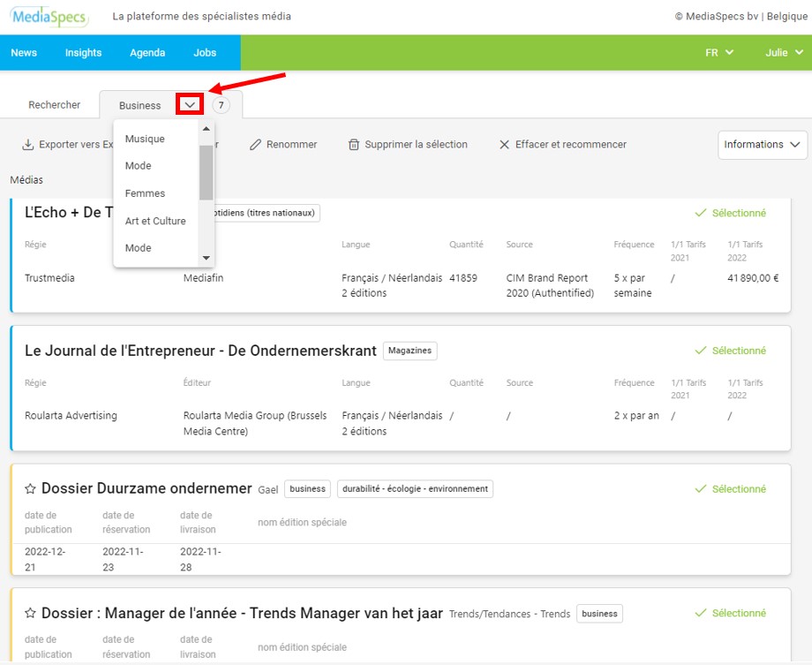Go to the Agenda page
Image resolution: width=812 pixels, height=665 pixels.
pos(147,53)
